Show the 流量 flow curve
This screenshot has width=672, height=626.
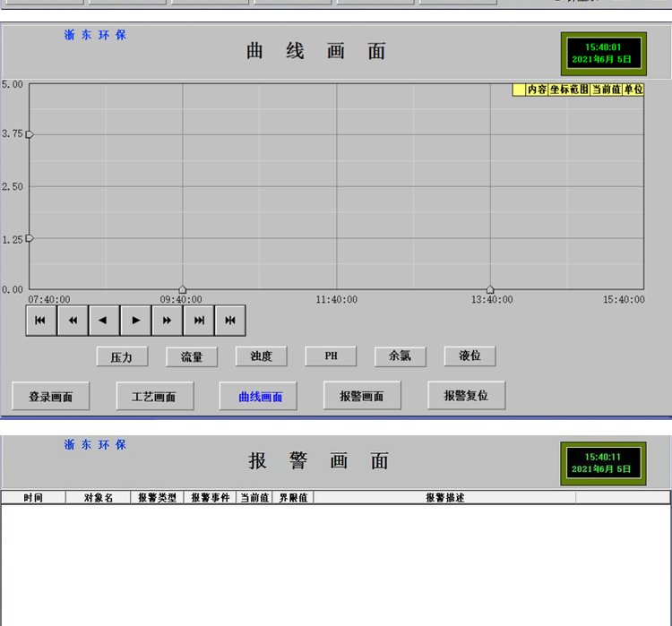[192, 356]
